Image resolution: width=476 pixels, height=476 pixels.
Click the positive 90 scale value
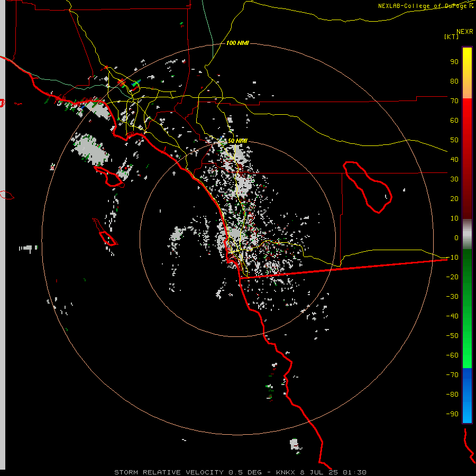point(454,62)
